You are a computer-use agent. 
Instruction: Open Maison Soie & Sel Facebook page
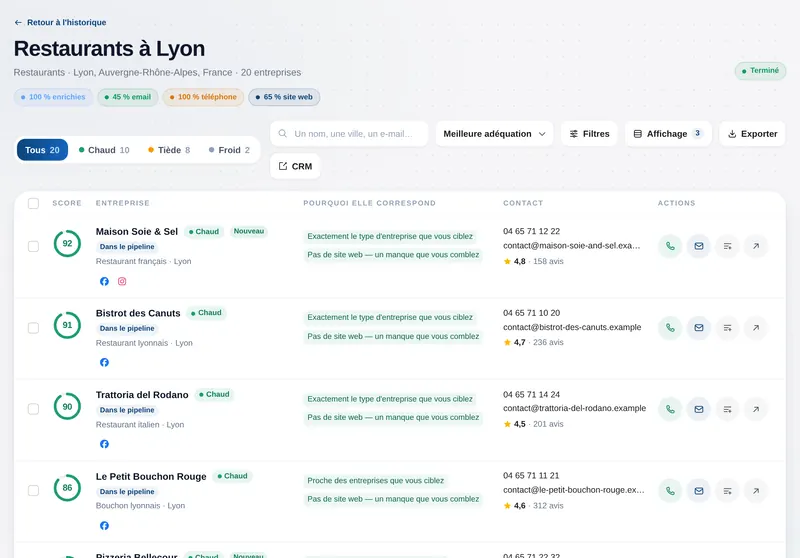tap(104, 282)
